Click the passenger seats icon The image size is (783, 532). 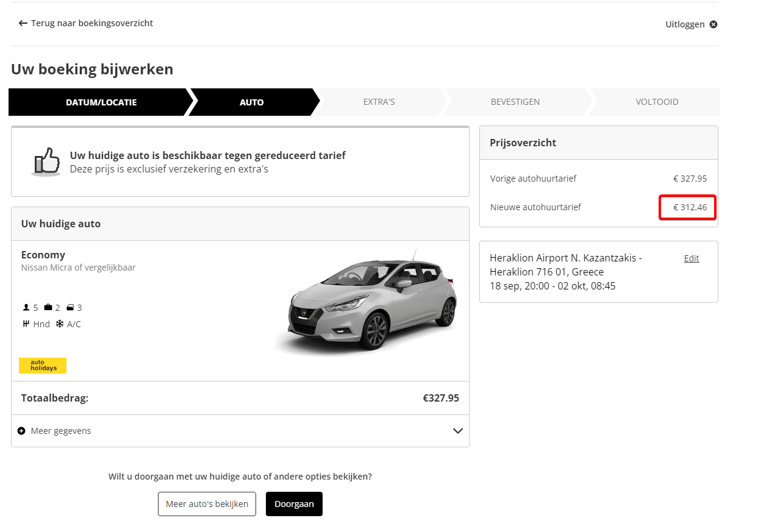coord(26,308)
